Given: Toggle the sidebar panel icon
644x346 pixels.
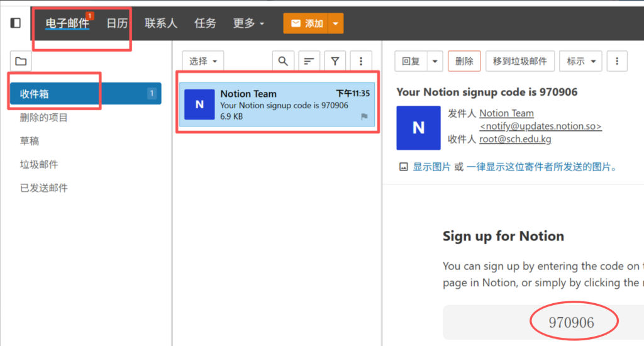Looking at the screenshot, I should pos(16,23).
